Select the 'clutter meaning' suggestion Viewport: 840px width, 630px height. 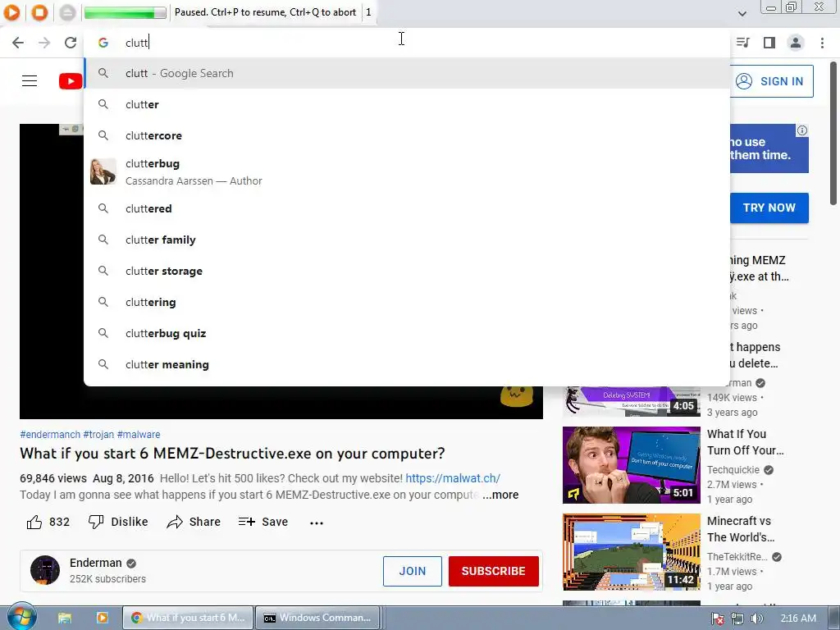pos(407,364)
